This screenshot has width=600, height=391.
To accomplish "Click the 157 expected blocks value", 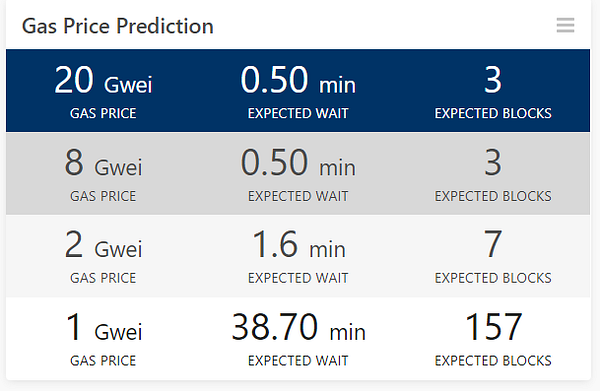I will coord(493,327).
